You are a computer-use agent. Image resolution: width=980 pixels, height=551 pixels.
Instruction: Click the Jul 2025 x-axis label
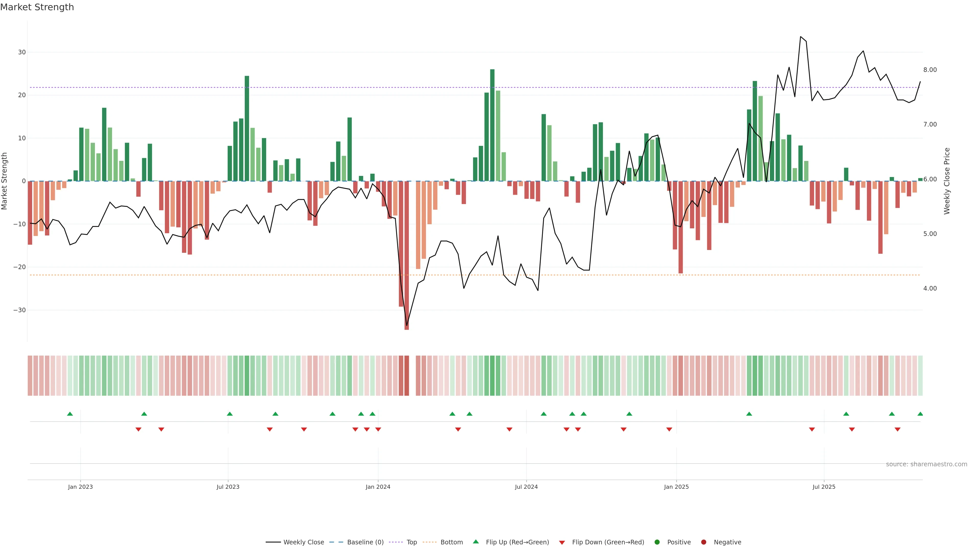coord(824,487)
